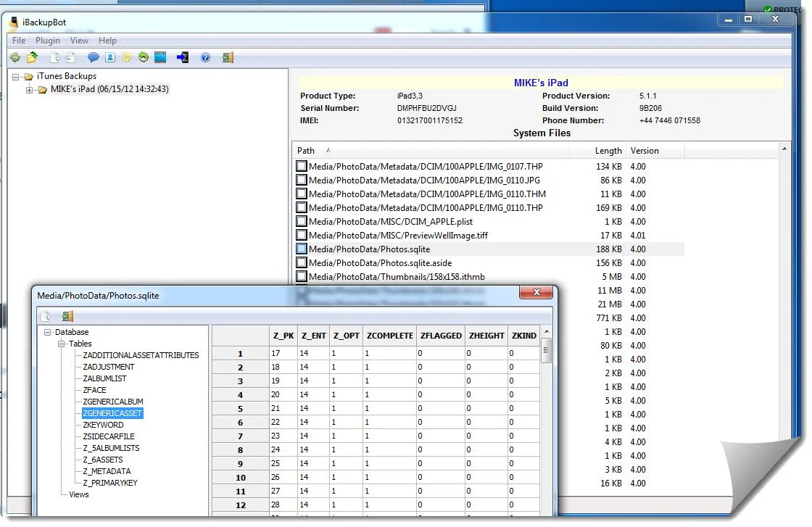Click the restore to device arrow icon
This screenshot has height=527, width=812.
click(183, 58)
